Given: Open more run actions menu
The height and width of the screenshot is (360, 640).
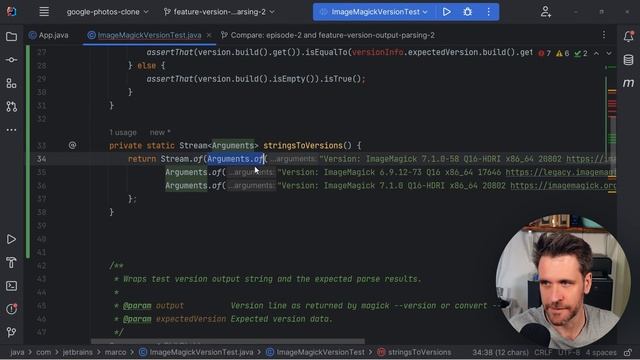Looking at the screenshot, I should click(489, 12).
